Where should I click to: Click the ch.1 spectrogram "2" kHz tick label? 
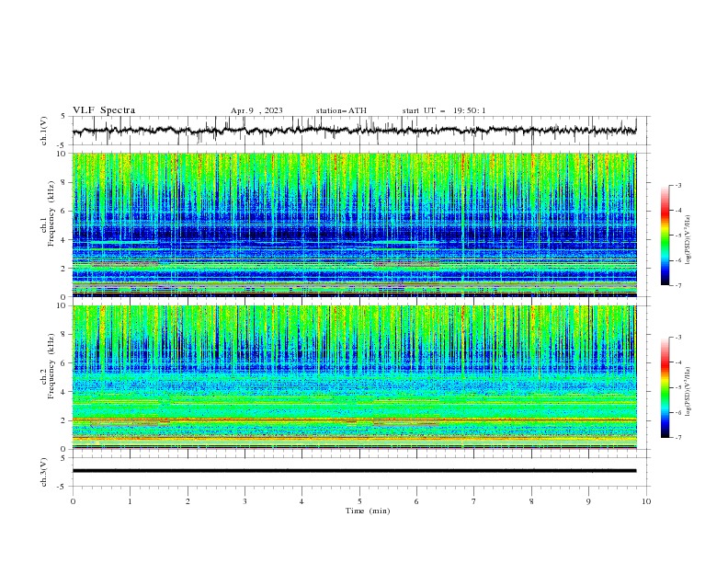pyautogui.click(x=64, y=269)
